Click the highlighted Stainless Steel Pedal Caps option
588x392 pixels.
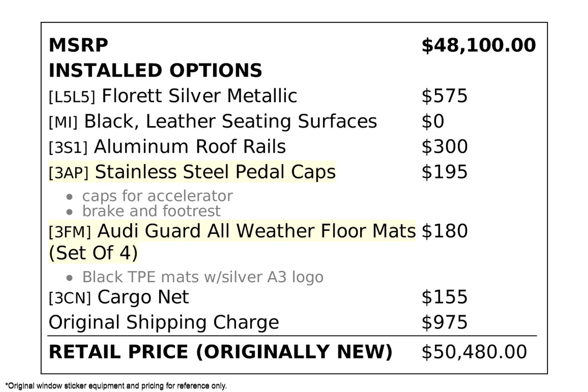[192, 172]
